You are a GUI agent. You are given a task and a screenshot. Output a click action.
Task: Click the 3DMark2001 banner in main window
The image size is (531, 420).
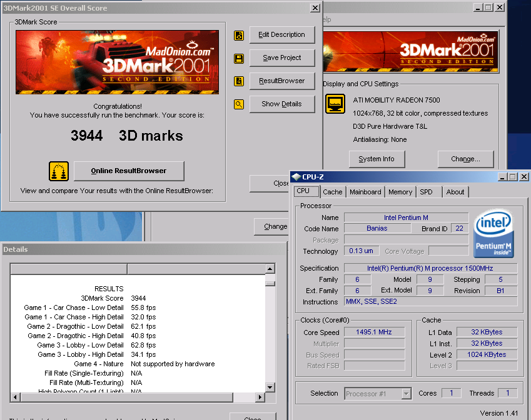pos(410,52)
